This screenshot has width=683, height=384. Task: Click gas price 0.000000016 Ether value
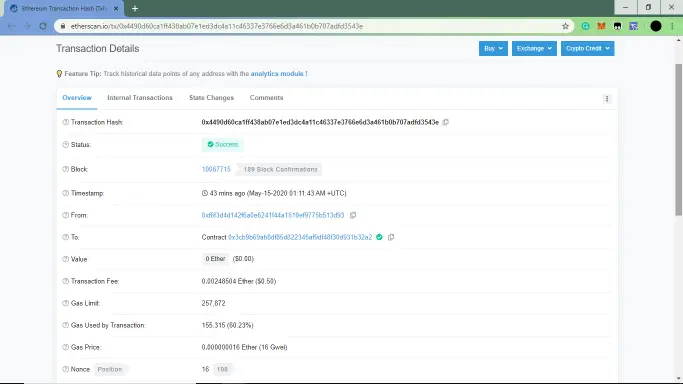pyautogui.click(x=244, y=347)
